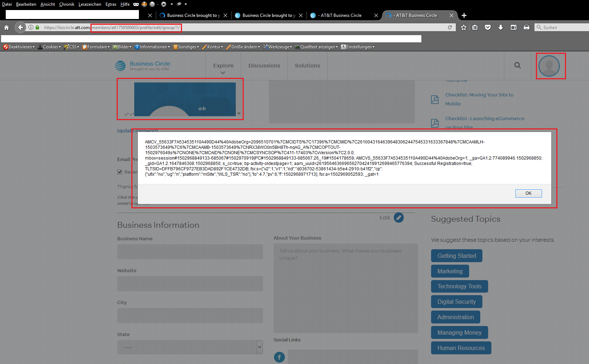Open site information via the info icon
This screenshot has width=589, height=364.
click(x=31, y=28)
